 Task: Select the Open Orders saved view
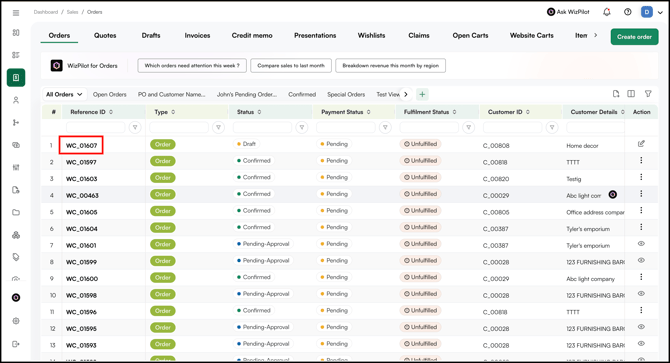(110, 94)
